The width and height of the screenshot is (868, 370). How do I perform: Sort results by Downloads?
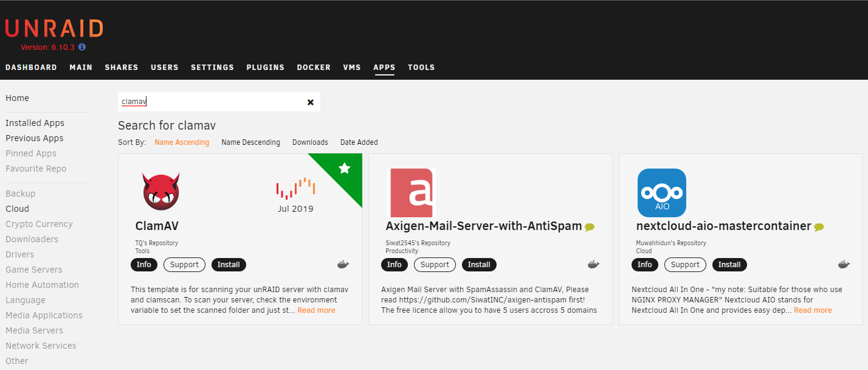(x=310, y=142)
